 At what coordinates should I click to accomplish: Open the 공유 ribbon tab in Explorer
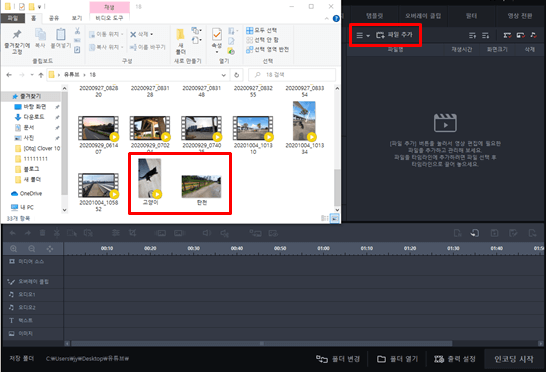pyautogui.click(x=54, y=18)
